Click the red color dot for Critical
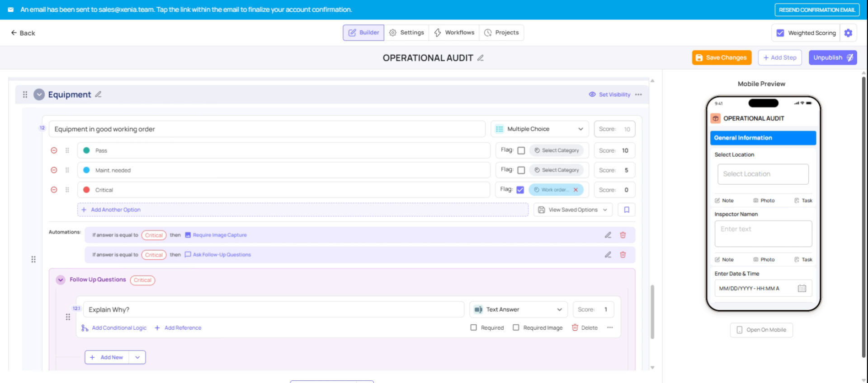The height and width of the screenshot is (383, 868). [x=86, y=190]
